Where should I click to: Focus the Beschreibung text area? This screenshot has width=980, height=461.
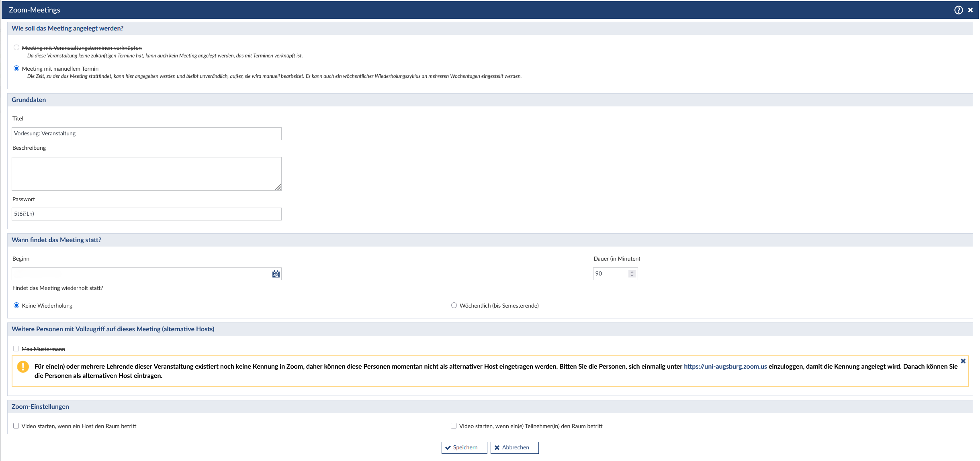click(x=146, y=173)
